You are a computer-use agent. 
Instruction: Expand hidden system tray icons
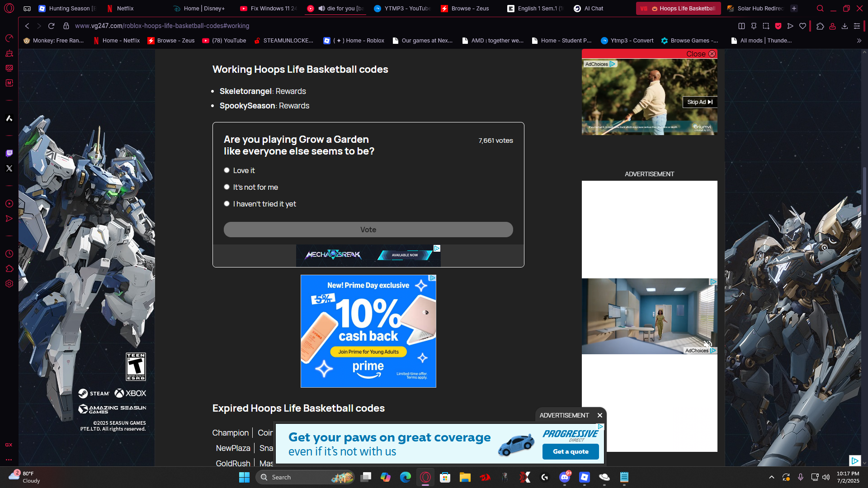click(x=772, y=477)
